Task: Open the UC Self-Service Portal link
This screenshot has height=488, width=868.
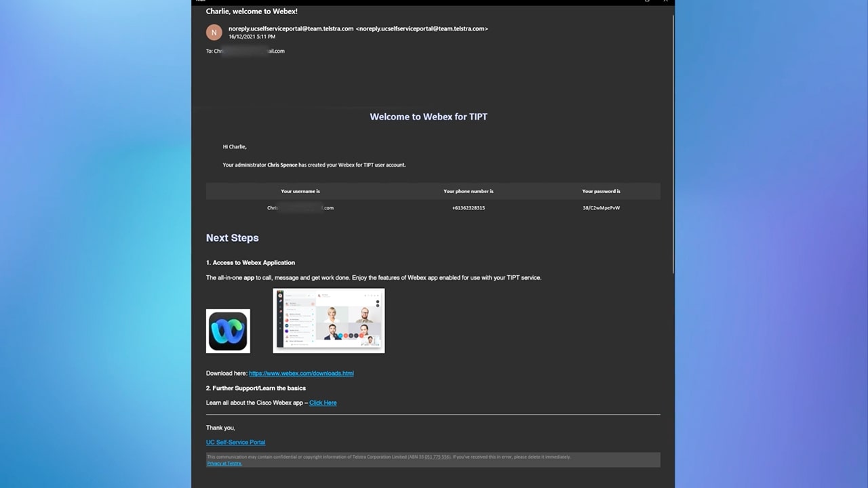Action: point(235,443)
